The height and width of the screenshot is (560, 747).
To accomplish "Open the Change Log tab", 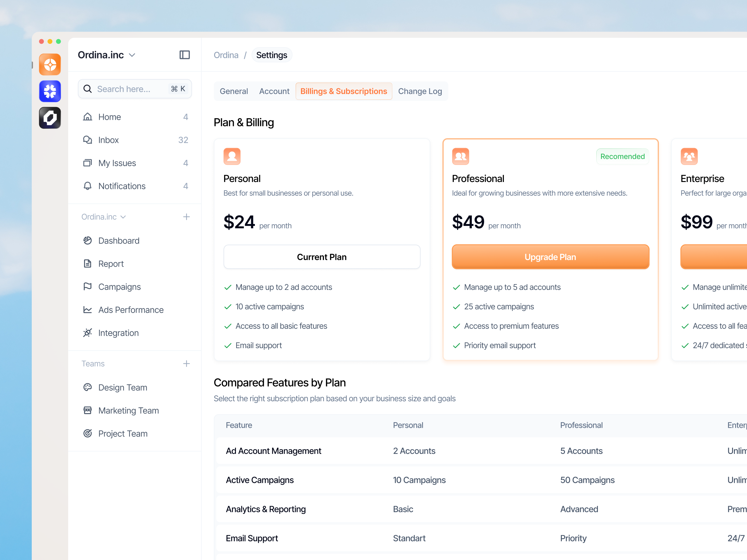I will click(420, 91).
